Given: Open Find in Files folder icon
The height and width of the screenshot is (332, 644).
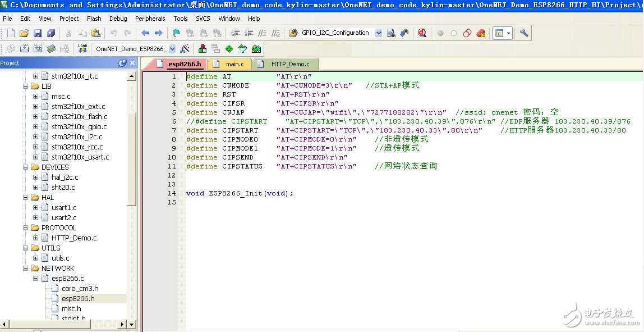Looking at the screenshot, I should tap(293, 33).
